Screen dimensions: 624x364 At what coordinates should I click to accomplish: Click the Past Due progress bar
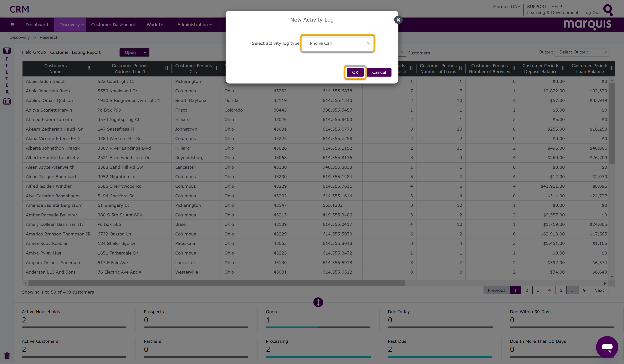[x=440, y=357]
